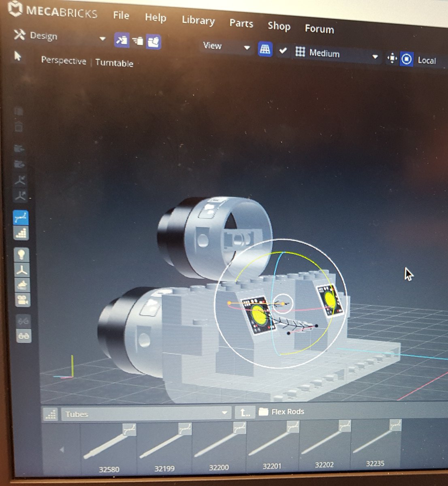Go to the Shop page

pyautogui.click(x=279, y=26)
